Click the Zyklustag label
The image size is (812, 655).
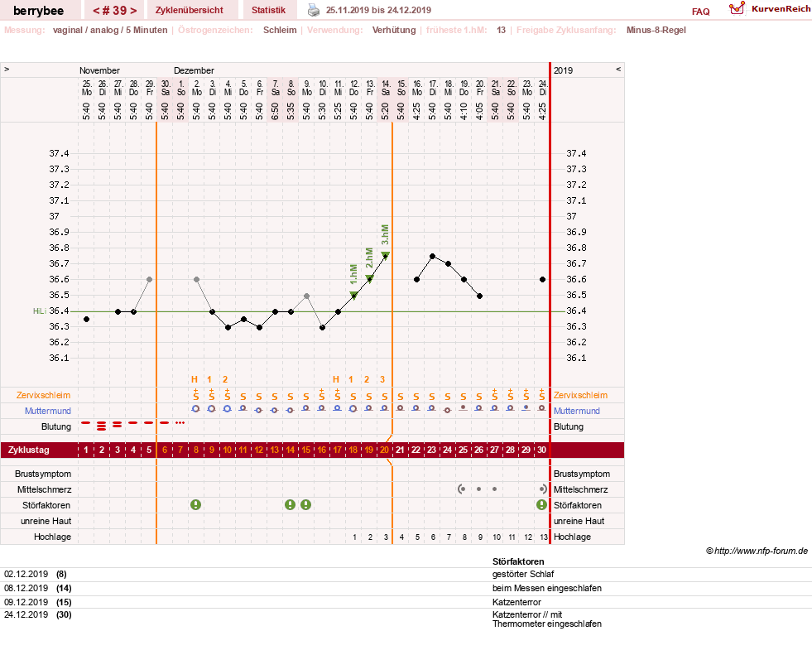pos(28,450)
